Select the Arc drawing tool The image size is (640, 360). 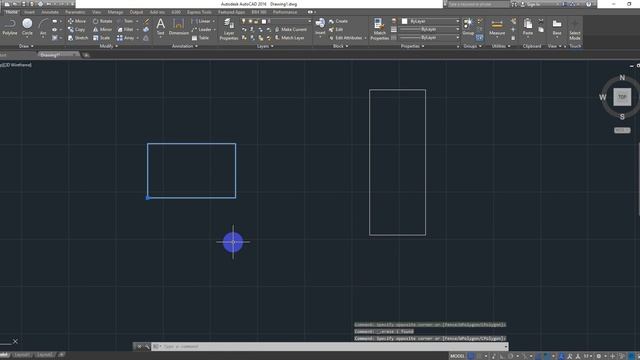tap(43, 27)
